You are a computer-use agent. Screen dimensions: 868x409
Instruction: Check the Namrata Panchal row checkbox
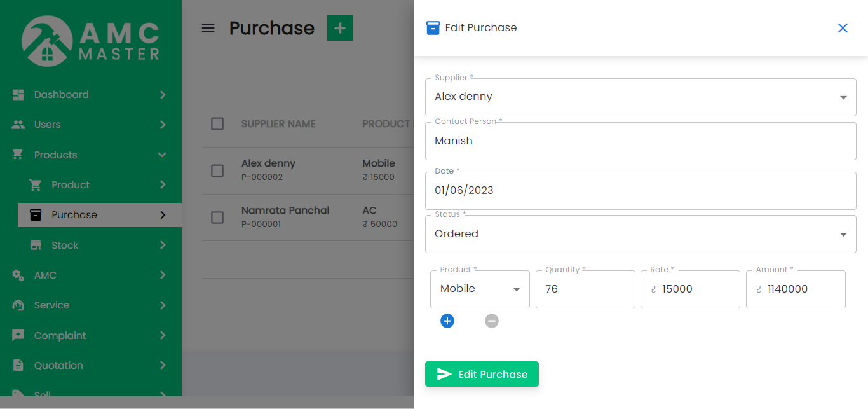click(217, 218)
